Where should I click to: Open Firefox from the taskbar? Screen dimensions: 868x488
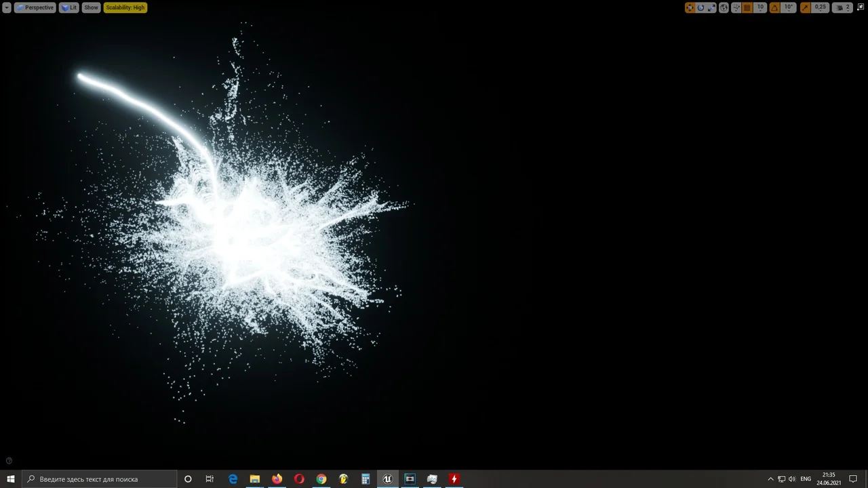tap(277, 479)
